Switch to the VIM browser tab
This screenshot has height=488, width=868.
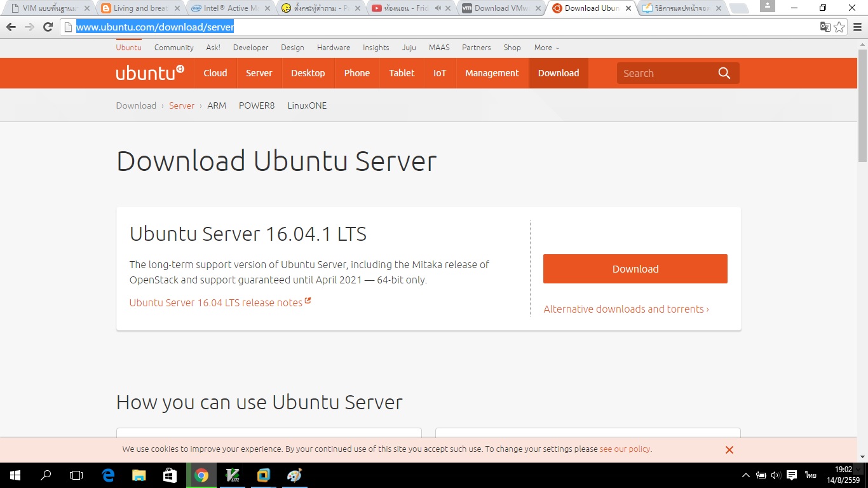click(x=48, y=8)
